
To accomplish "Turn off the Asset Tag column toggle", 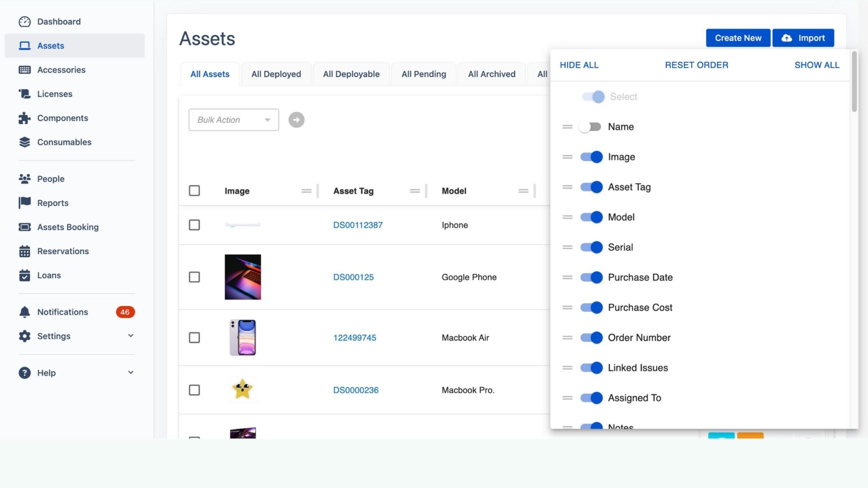I will pyautogui.click(x=591, y=187).
